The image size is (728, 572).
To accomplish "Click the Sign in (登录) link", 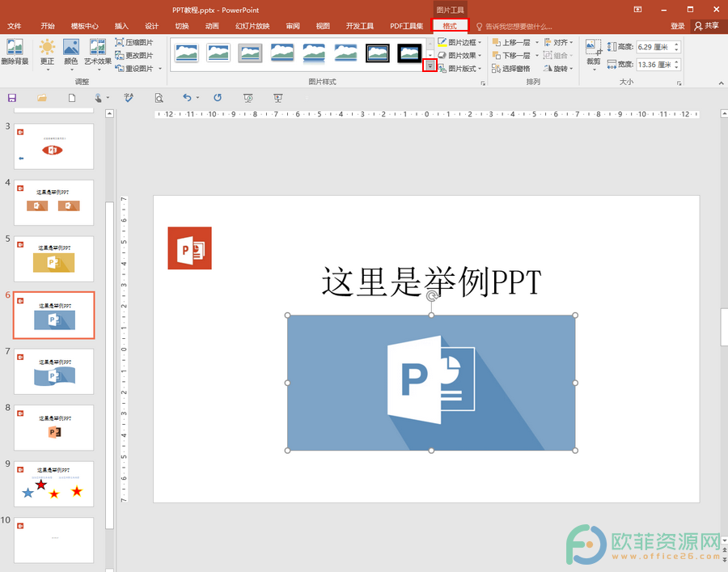I will pyautogui.click(x=677, y=26).
